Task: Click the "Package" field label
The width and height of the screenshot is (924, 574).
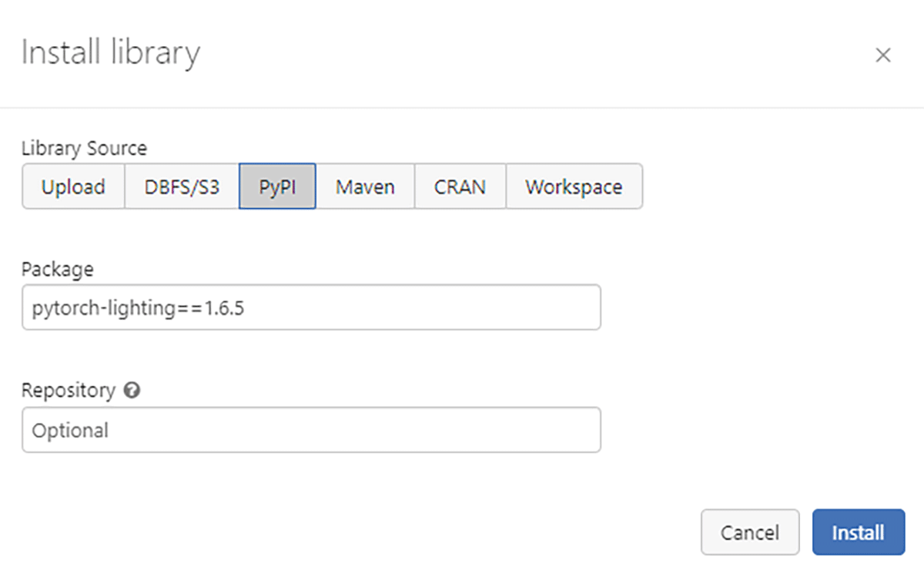Action: click(x=58, y=269)
